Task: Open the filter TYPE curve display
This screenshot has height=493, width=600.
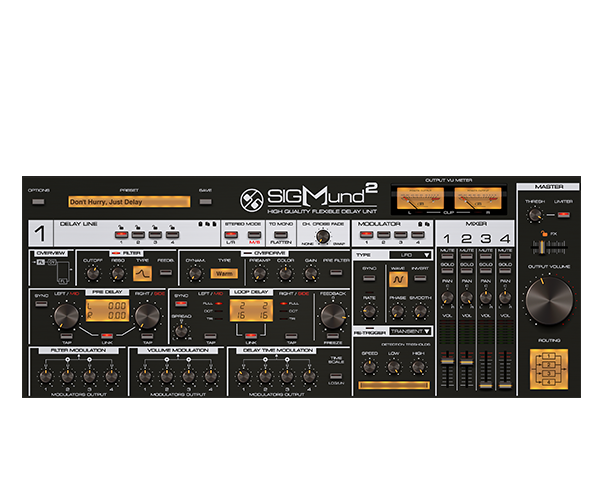Action: click(142, 273)
